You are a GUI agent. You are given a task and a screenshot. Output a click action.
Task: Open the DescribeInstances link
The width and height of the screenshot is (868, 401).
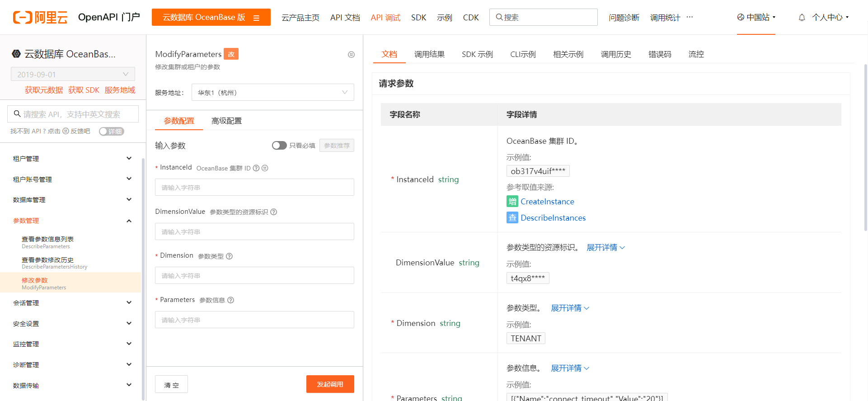[553, 218]
